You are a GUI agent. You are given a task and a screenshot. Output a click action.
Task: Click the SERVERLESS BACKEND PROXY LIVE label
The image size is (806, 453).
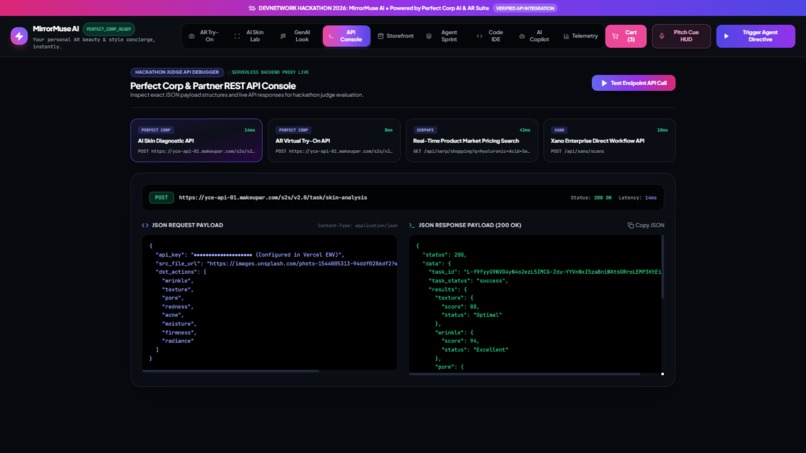pyautogui.click(x=270, y=72)
